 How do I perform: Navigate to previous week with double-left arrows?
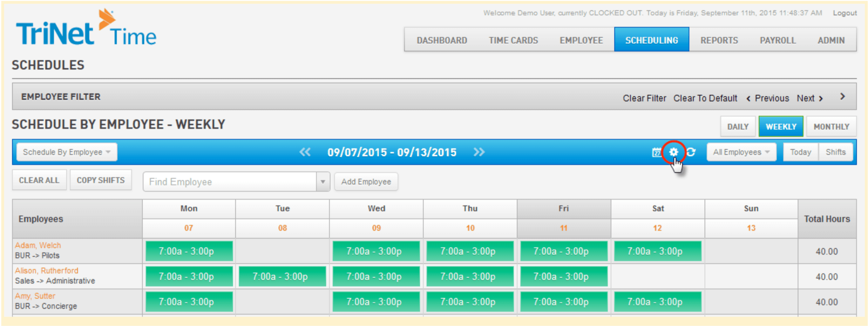pyautogui.click(x=306, y=152)
